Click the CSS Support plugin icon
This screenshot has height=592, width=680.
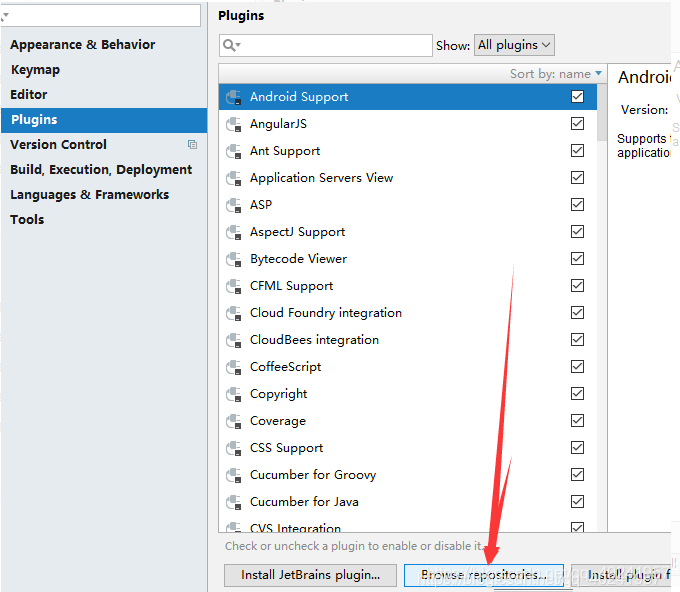(x=234, y=448)
